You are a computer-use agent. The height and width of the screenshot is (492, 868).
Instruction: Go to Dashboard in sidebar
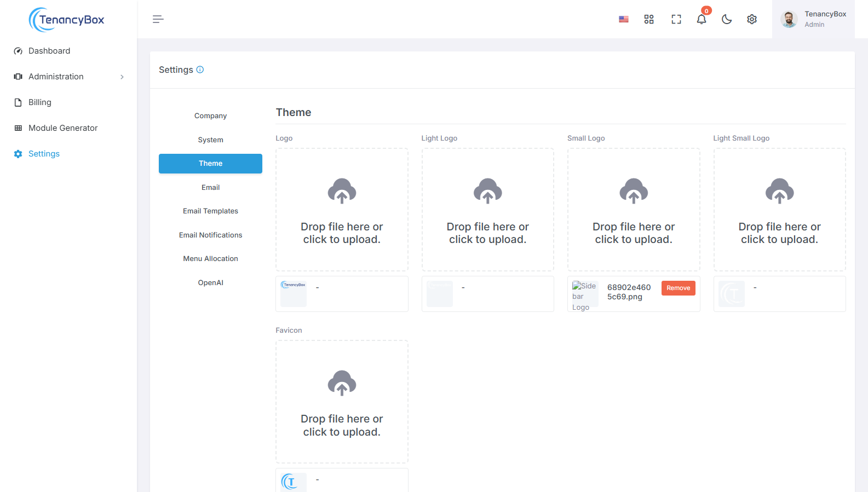(x=49, y=51)
